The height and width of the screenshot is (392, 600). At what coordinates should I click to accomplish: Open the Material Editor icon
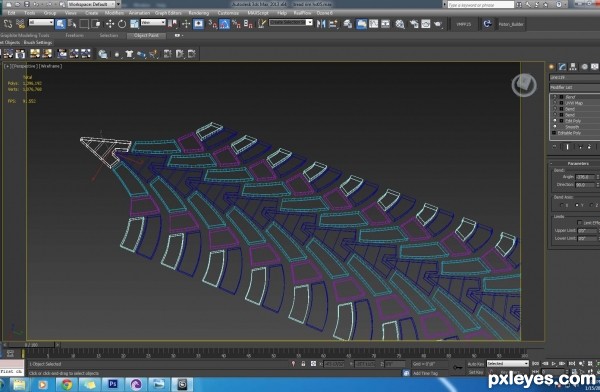pos(400,24)
